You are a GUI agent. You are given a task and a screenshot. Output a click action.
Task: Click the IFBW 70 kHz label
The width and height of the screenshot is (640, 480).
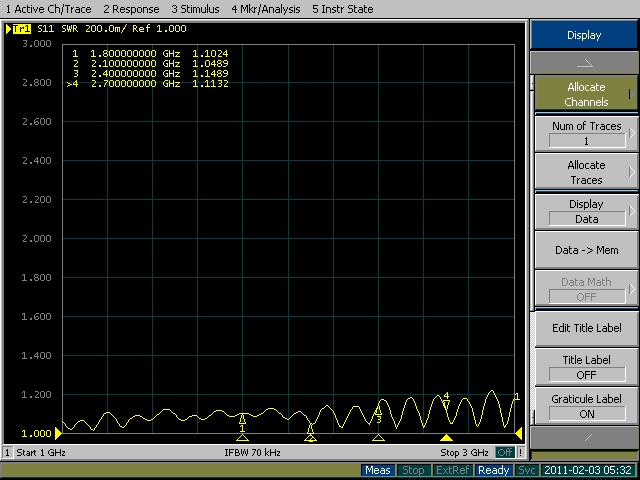252,452
